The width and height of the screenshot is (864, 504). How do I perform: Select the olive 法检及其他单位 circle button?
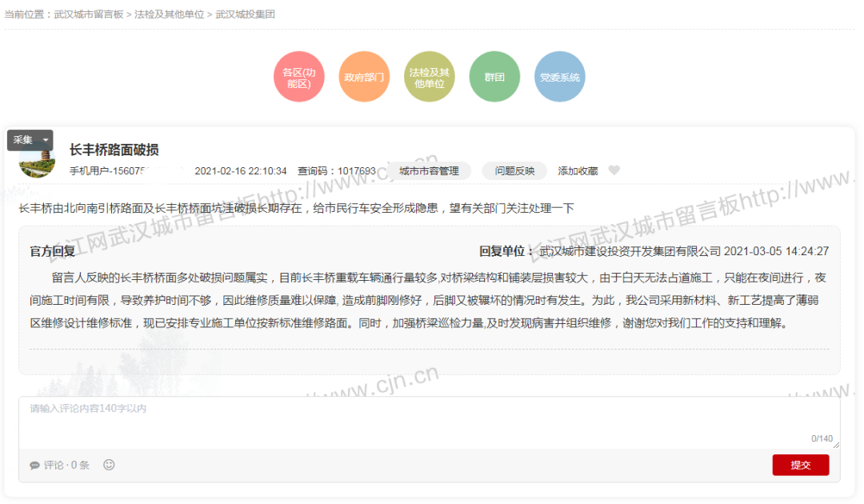tap(430, 77)
